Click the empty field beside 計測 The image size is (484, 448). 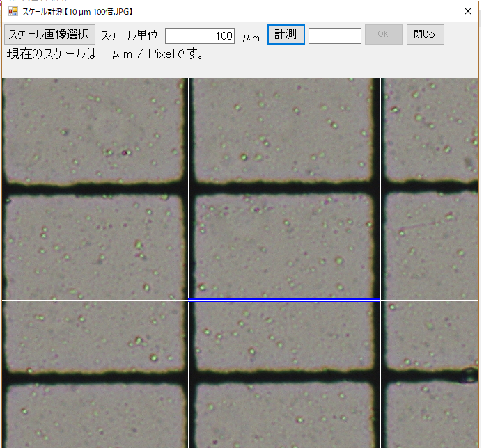click(334, 35)
